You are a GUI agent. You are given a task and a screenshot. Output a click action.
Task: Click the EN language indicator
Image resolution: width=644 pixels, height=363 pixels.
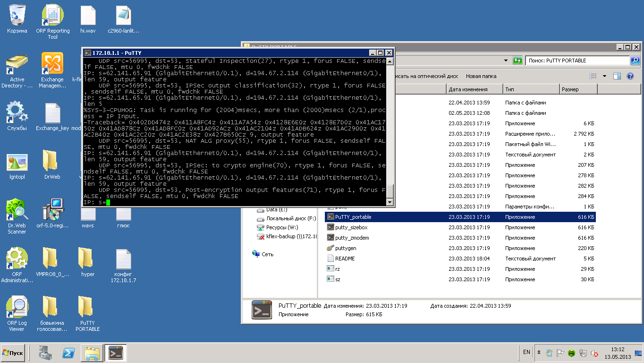point(526,352)
